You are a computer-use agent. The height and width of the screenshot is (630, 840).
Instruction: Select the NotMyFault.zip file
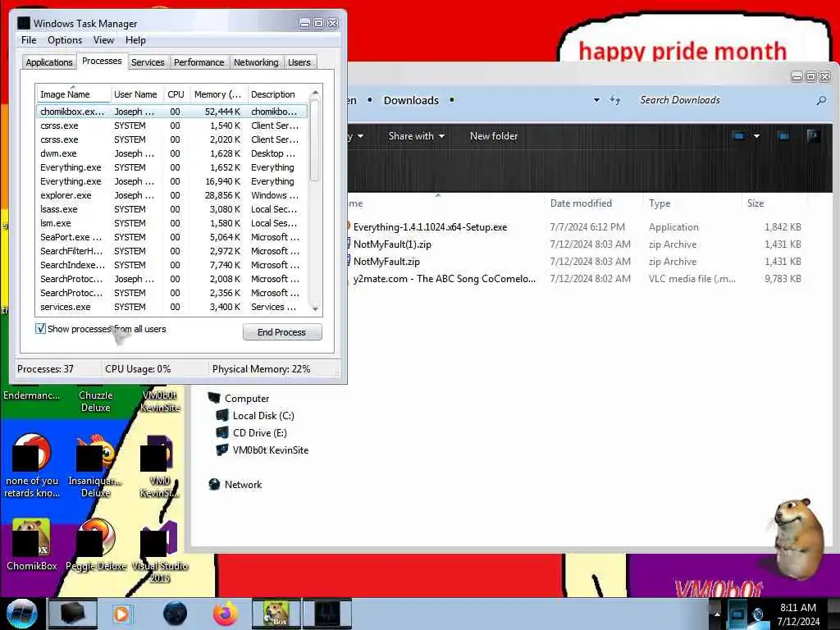(387, 262)
